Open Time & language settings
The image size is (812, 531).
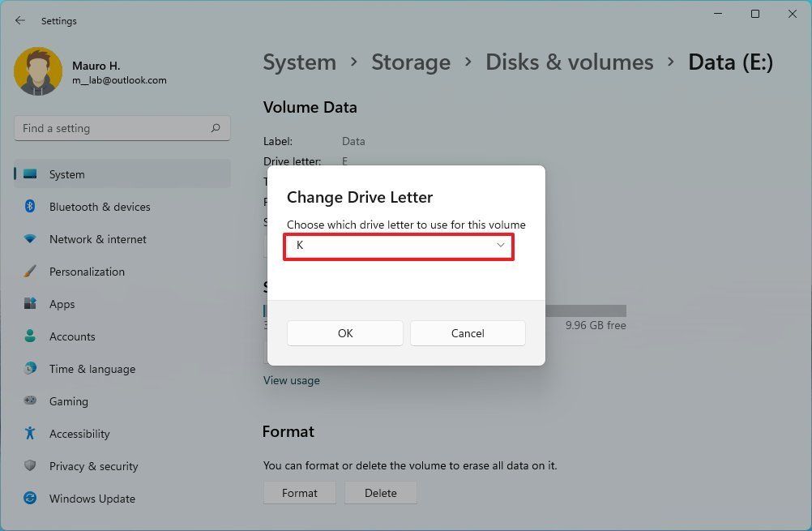(92, 369)
